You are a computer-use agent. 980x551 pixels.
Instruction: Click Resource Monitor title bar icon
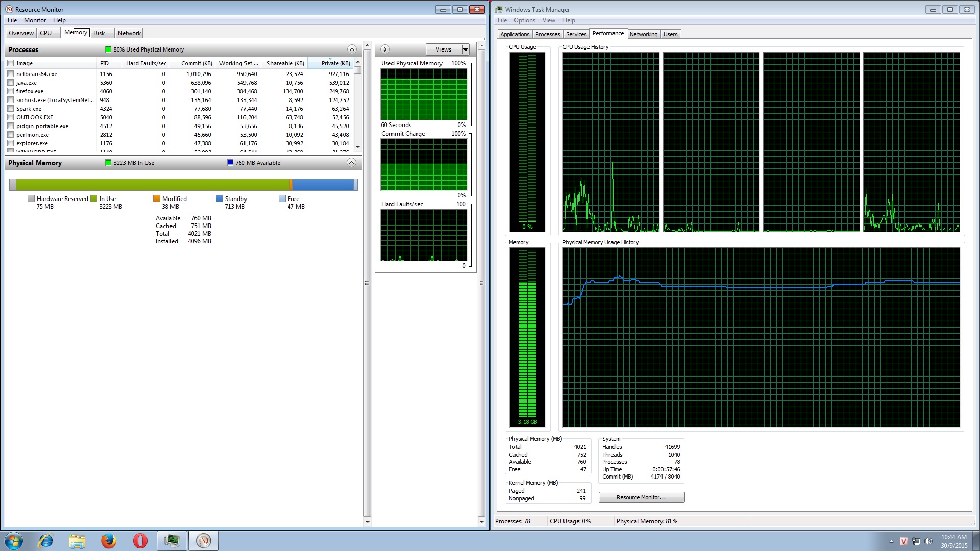9,9
